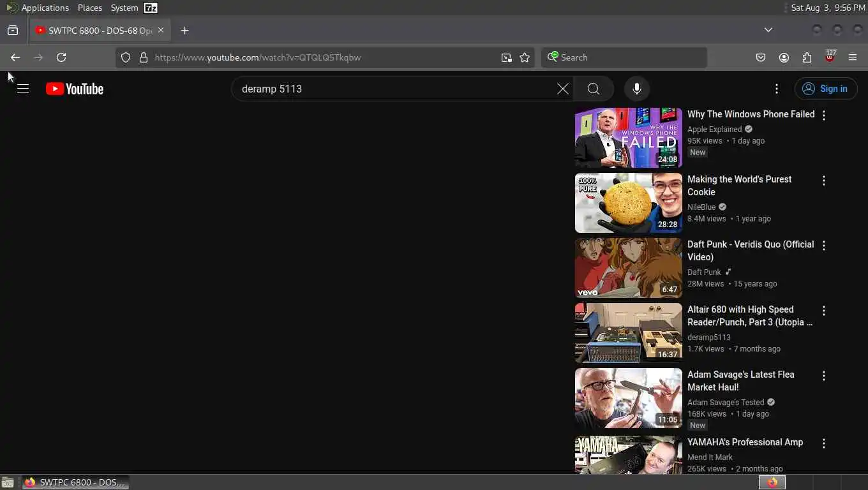The image size is (868, 490).
Task: Sign in to YouTube
Action: pyautogui.click(x=826, y=89)
